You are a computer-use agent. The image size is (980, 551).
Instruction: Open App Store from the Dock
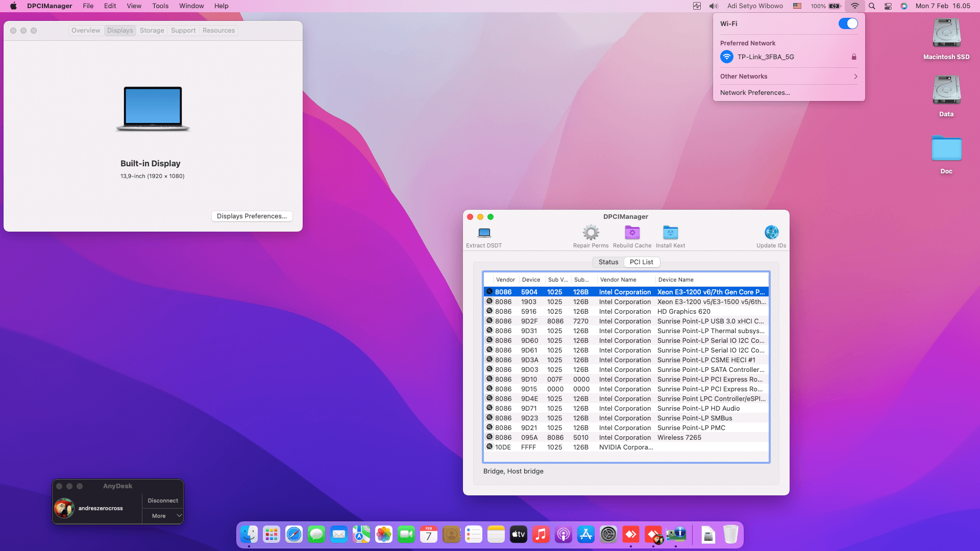(586, 534)
